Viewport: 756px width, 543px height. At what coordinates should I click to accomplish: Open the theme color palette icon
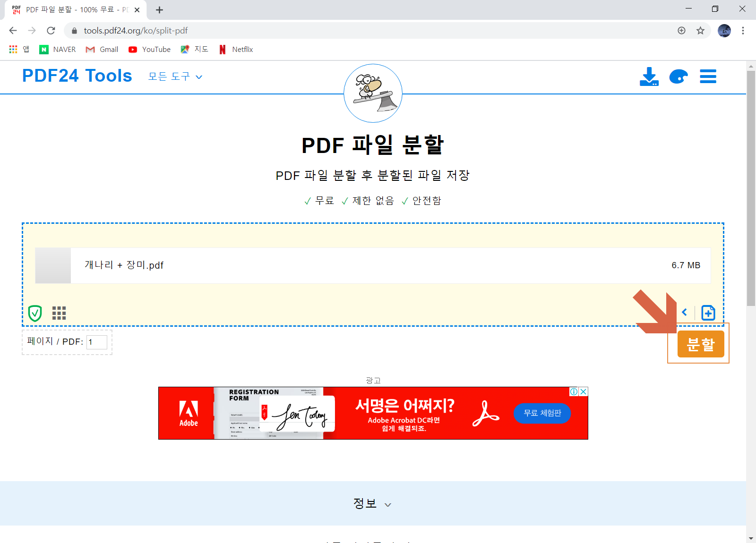679,76
